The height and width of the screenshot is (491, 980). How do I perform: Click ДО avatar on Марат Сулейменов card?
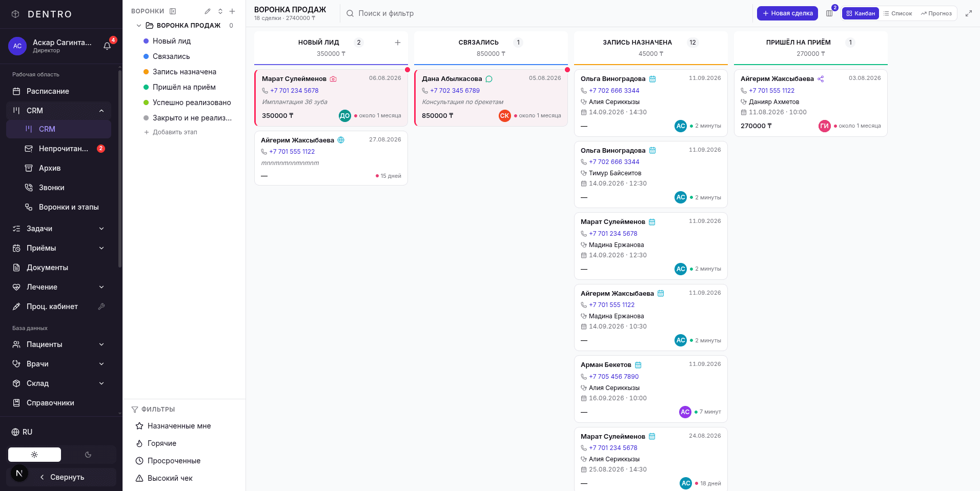(x=345, y=116)
